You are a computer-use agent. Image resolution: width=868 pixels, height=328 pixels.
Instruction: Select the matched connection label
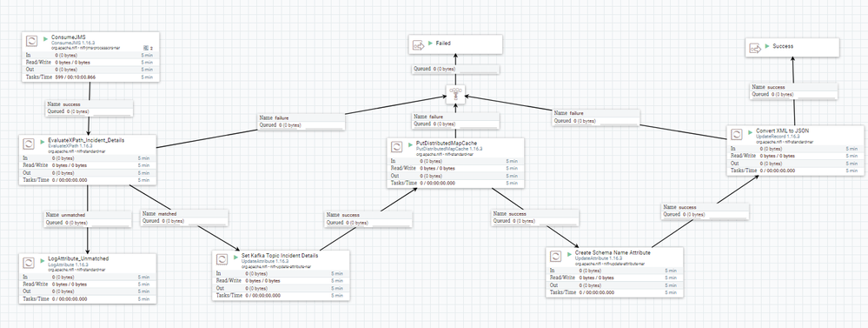click(184, 218)
